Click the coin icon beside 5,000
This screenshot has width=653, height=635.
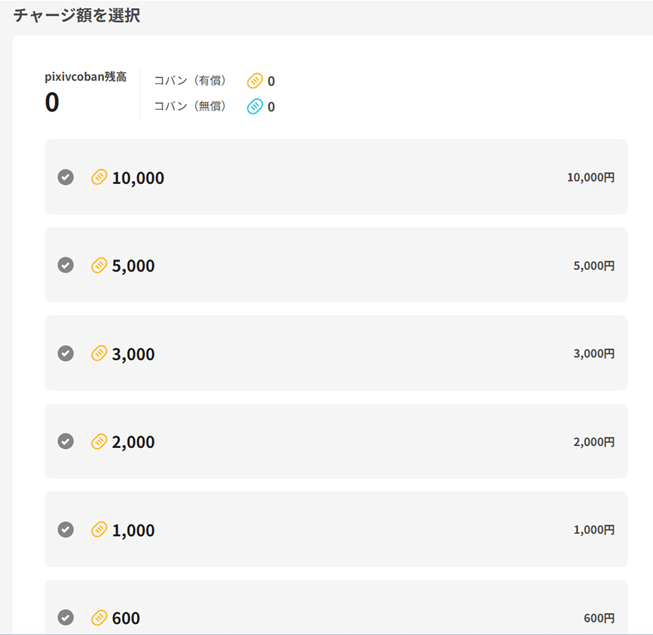(x=99, y=265)
